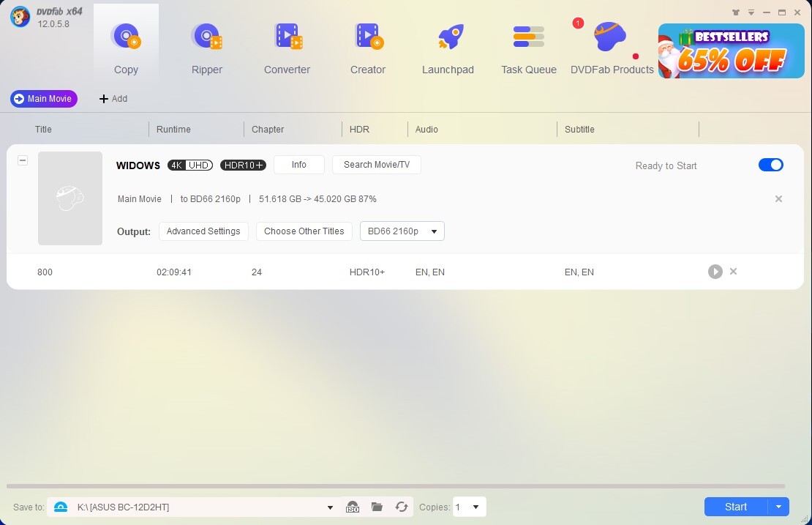Remove title 800 from the list

point(733,271)
